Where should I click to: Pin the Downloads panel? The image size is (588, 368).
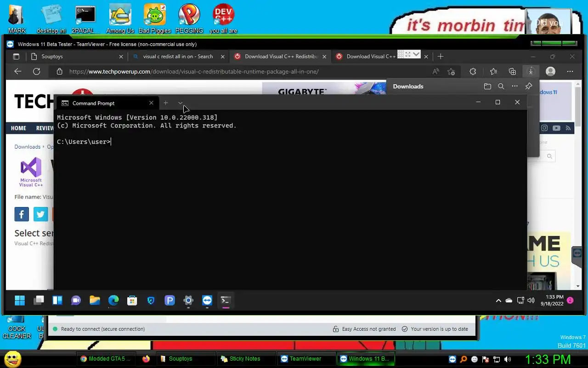pos(529,86)
